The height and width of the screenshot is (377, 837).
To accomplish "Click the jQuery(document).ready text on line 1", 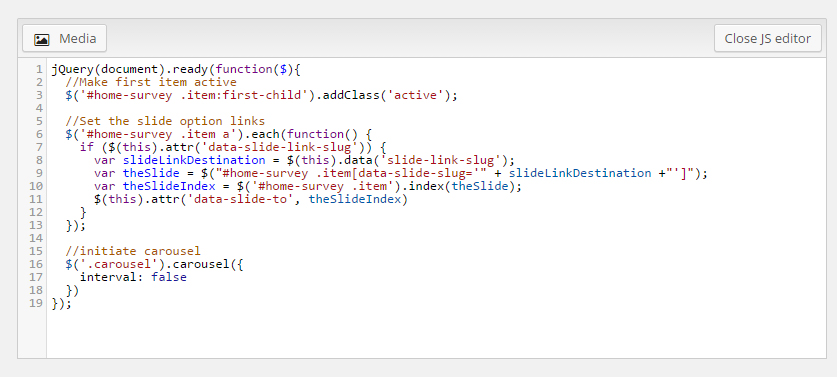I will (x=130, y=69).
